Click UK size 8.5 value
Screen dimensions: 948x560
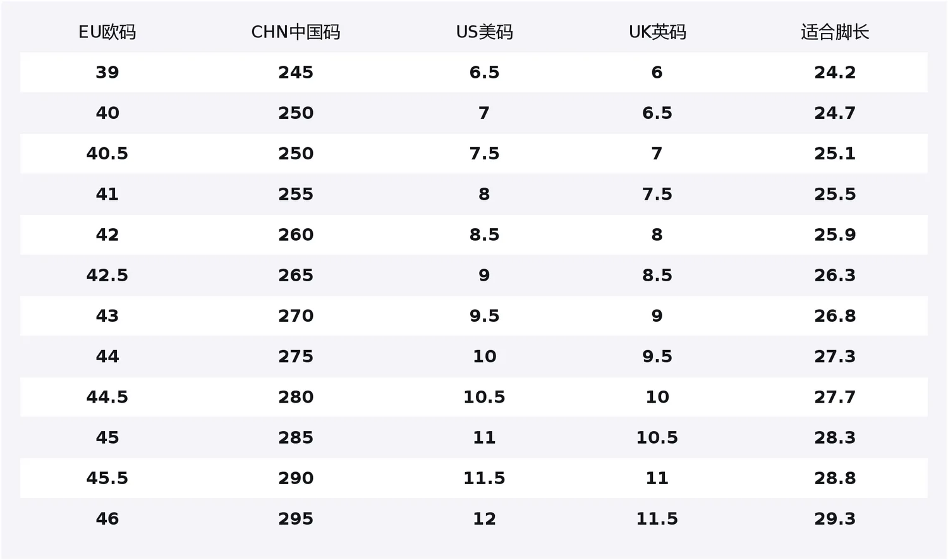tap(657, 276)
